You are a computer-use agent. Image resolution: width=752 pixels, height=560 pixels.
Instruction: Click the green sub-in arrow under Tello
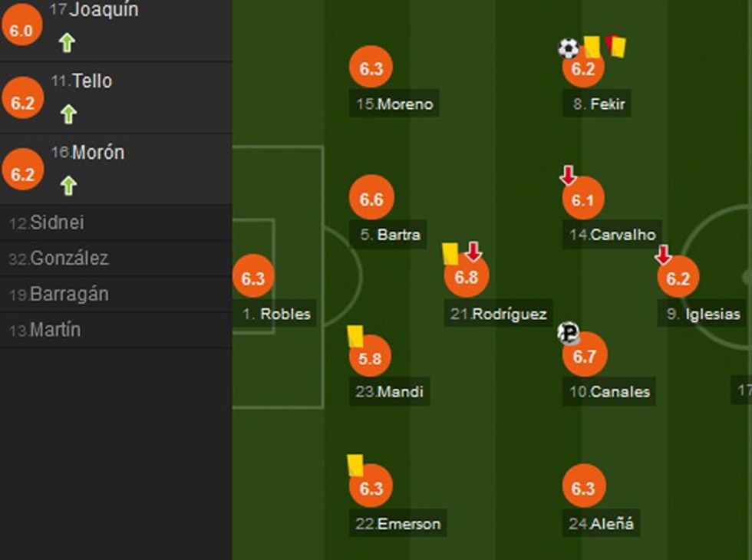(68, 114)
